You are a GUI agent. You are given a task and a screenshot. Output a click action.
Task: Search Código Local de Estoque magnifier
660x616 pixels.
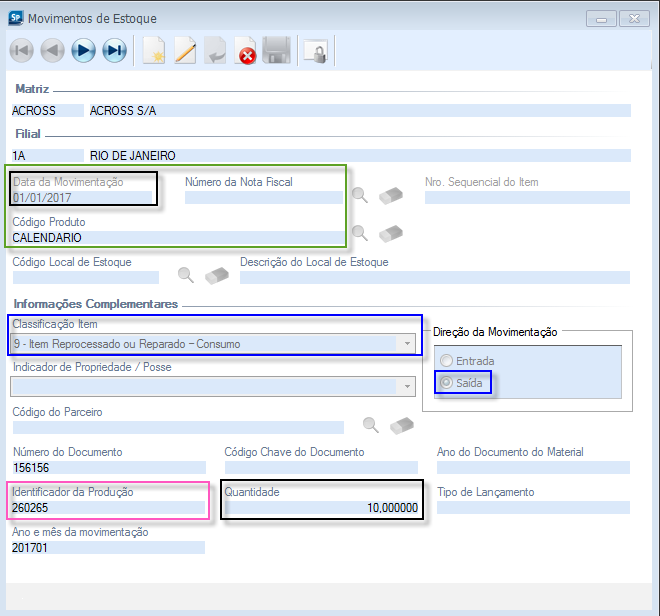(x=186, y=275)
